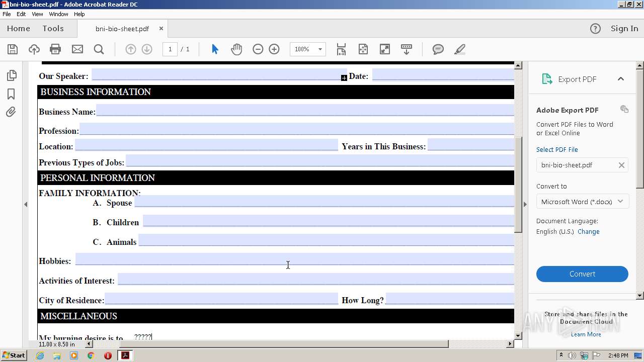Viewport: 644px width, 362px height.
Task: Open the find text magnifier icon
Action: (99, 49)
